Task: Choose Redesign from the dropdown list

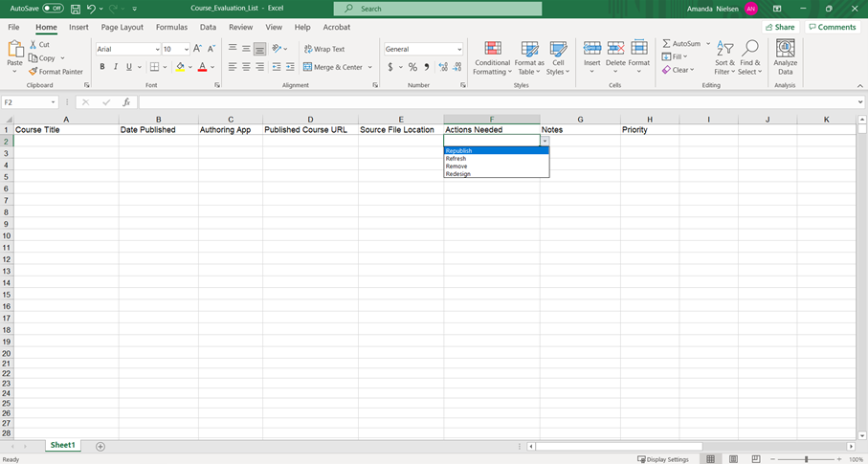Action: click(458, 174)
